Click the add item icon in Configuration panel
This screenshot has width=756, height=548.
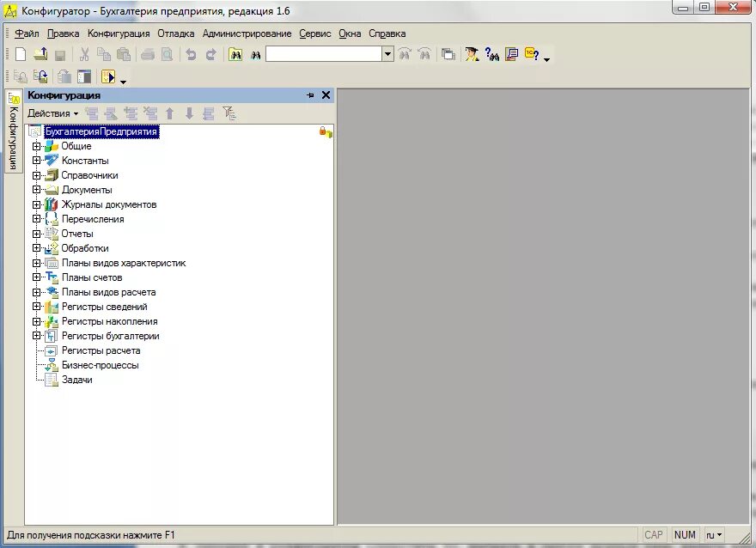coord(92,113)
